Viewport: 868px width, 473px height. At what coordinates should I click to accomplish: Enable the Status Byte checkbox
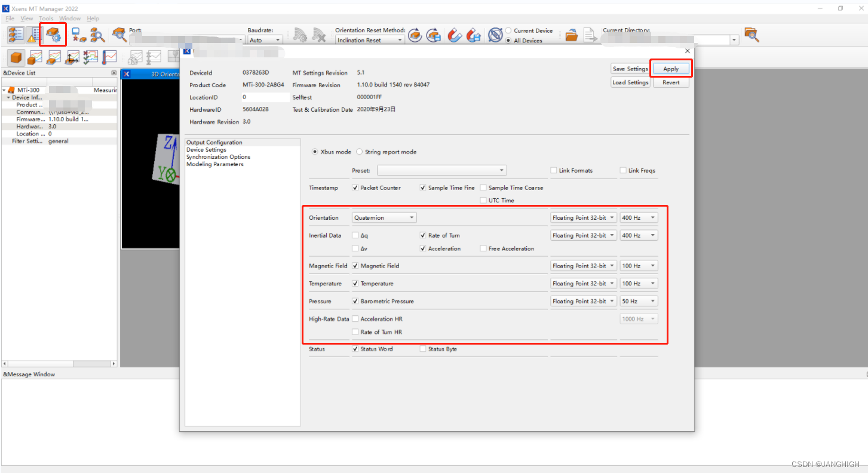[x=423, y=349]
